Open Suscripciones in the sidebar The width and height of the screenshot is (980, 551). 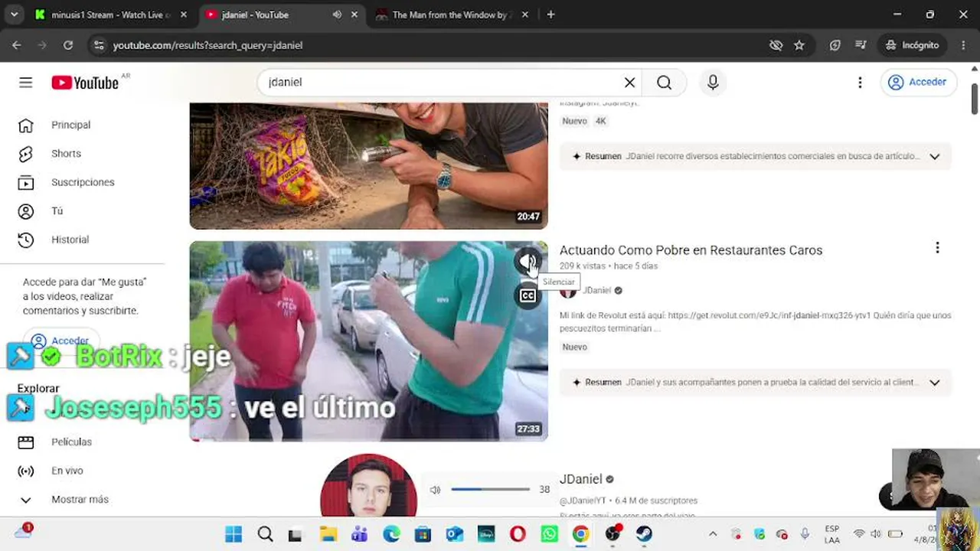[x=83, y=182]
